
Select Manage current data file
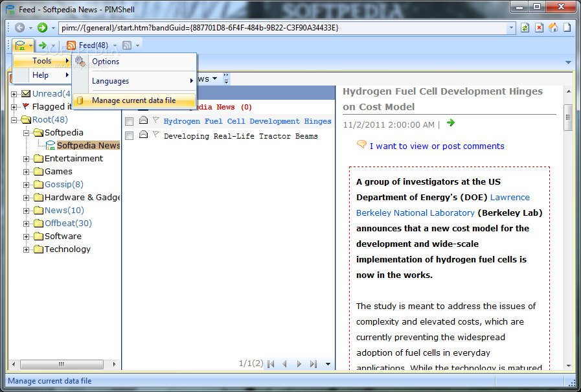134,100
